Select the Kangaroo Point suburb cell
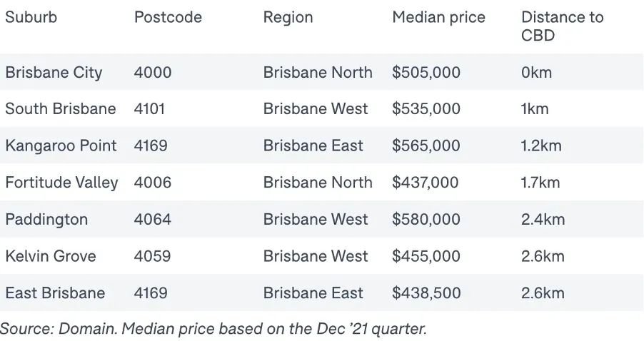The height and width of the screenshot is (341, 644). click(61, 146)
